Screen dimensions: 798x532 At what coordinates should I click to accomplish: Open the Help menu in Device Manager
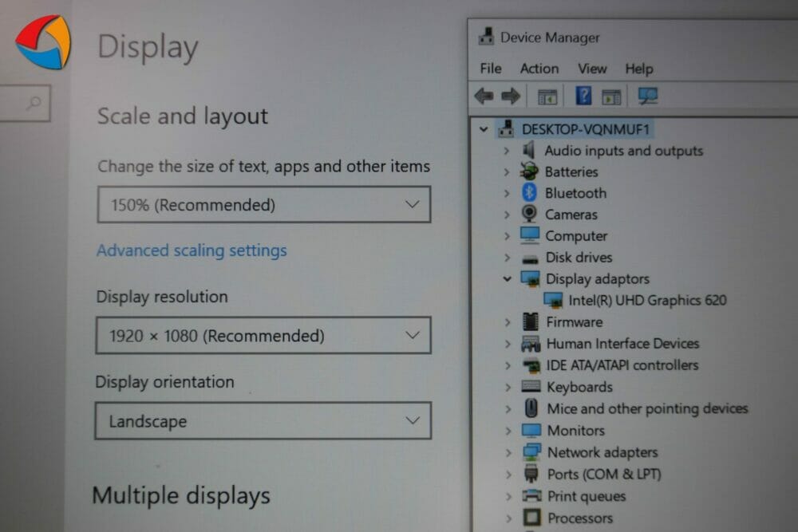pos(639,68)
